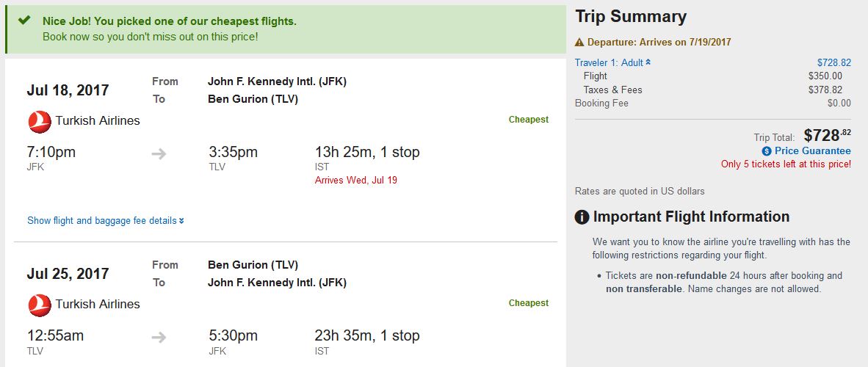Click the Turkish Airlines logo on Jul 18 flight
Image resolution: width=868 pixels, height=367 pixels.
(x=40, y=121)
